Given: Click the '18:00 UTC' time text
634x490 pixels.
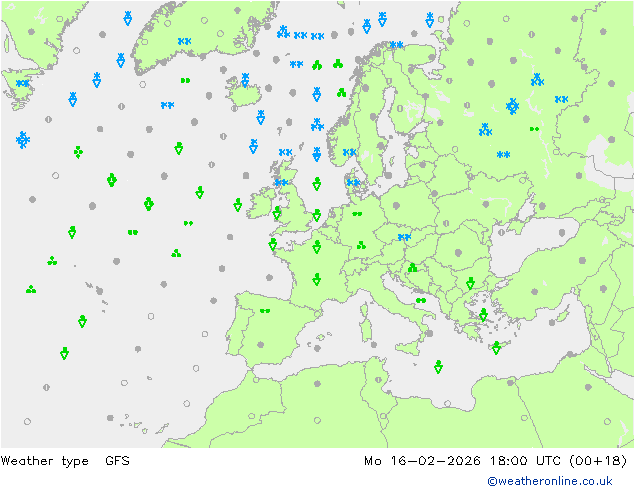Looking at the screenshot, I should pos(525,460).
